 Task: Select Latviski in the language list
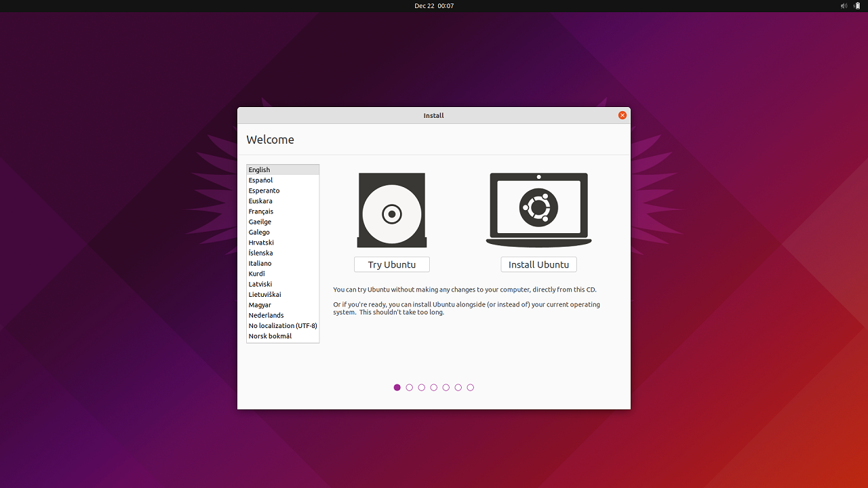coord(283,284)
